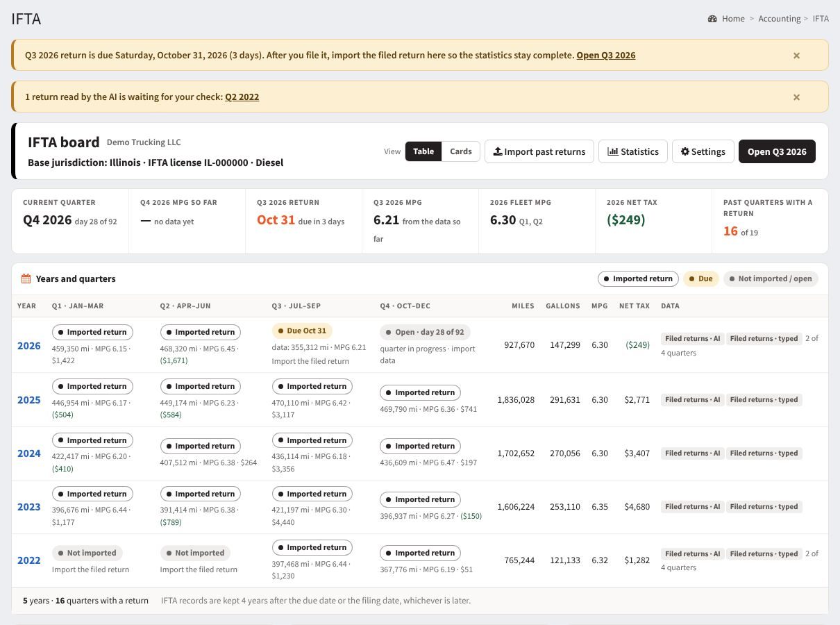This screenshot has width=840, height=625.
Task: Switch view to Table
Action: tap(423, 151)
